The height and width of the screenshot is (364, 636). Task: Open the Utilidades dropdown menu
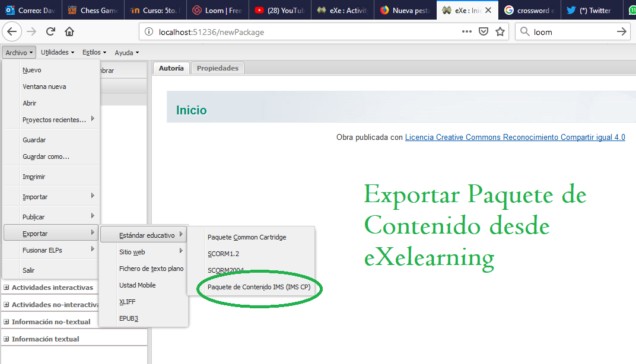[x=58, y=52]
